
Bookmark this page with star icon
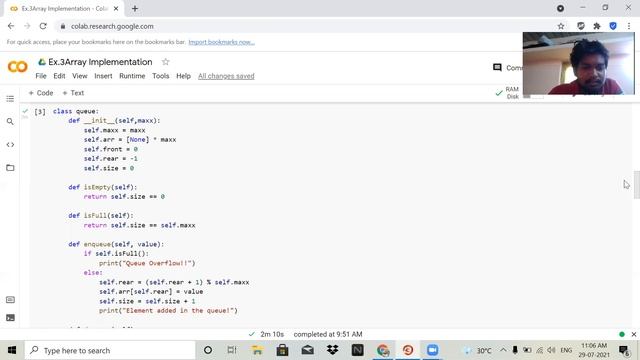pos(561,26)
